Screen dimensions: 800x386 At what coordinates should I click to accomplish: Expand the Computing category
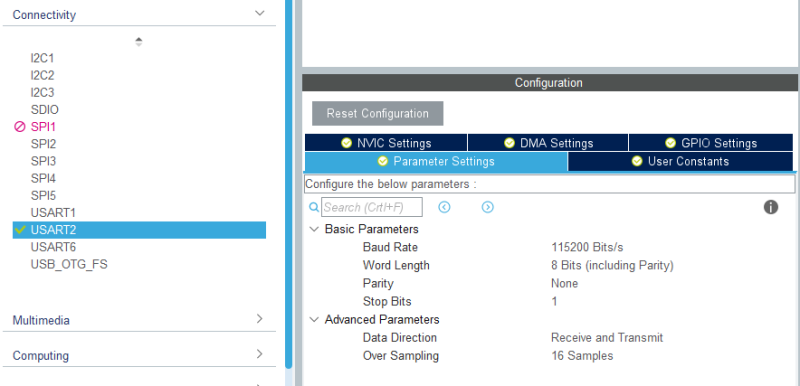click(x=260, y=354)
